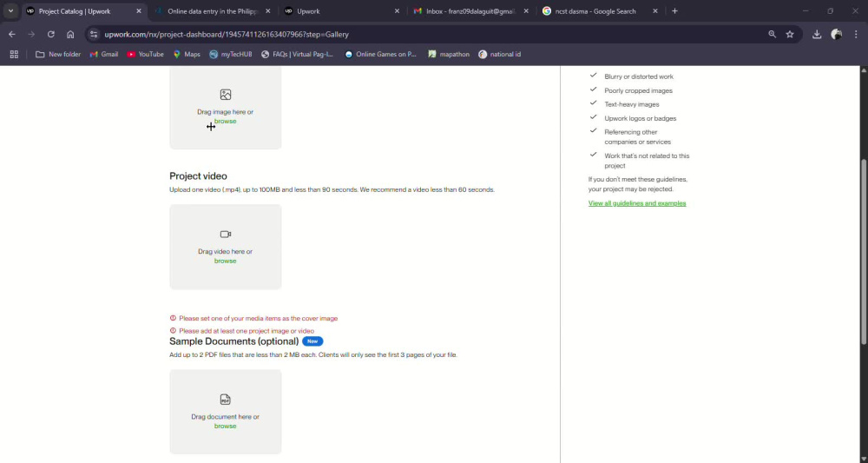
Task: Click 'Work that's not related to this project' guideline
Action: click(x=648, y=161)
